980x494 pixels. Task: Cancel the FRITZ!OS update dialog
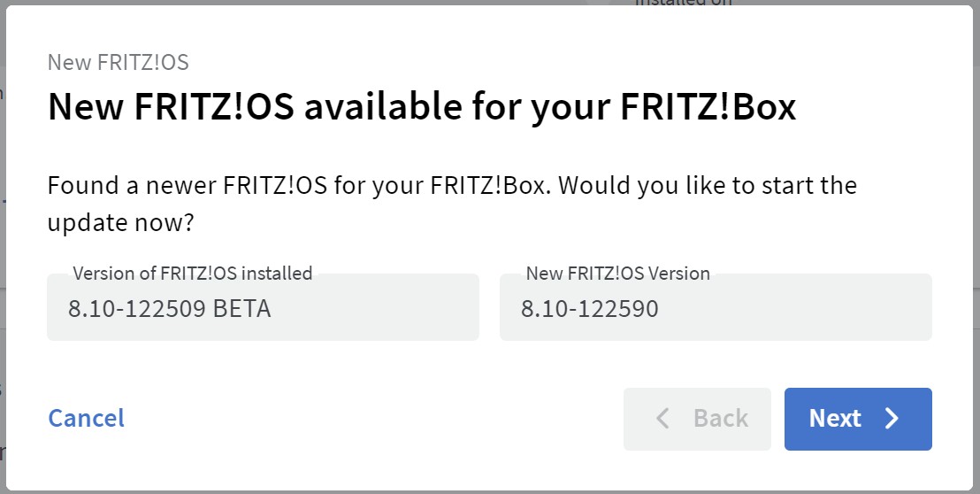pos(86,418)
